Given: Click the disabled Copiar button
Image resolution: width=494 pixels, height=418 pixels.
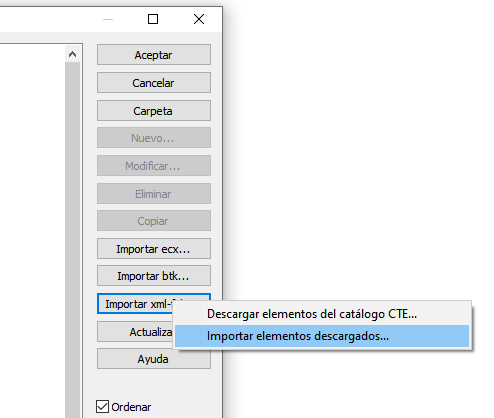Looking at the screenshot, I should pyautogui.click(x=154, y=221).
